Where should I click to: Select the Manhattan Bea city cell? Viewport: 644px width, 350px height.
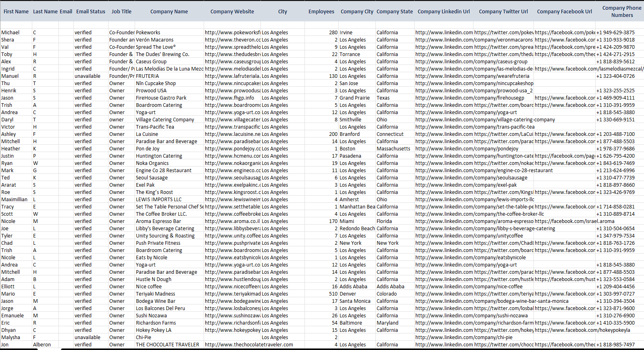(x=357, y=207)
